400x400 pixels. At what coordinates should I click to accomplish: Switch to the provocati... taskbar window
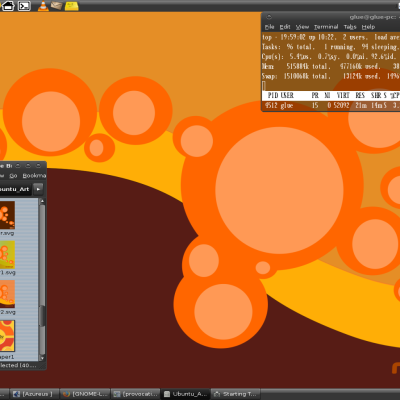pyautogui.click(x=135, y=394)
